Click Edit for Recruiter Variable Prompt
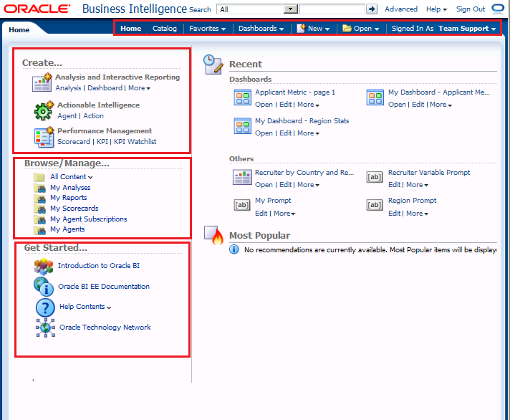 394,185
